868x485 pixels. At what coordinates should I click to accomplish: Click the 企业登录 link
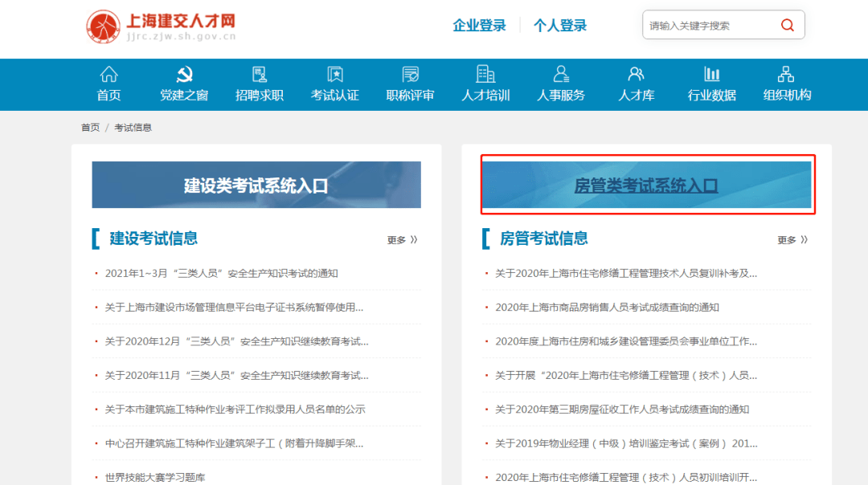[479, 26]
